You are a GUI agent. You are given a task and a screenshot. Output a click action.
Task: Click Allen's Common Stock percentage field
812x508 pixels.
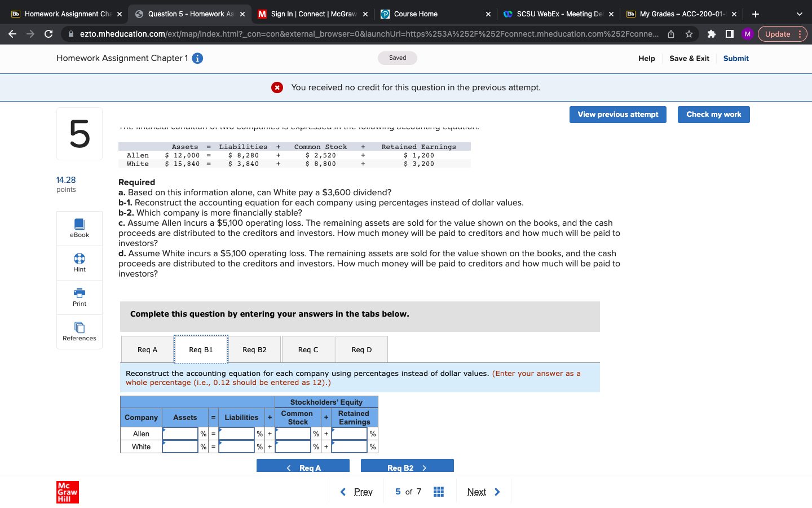(293, 433)
